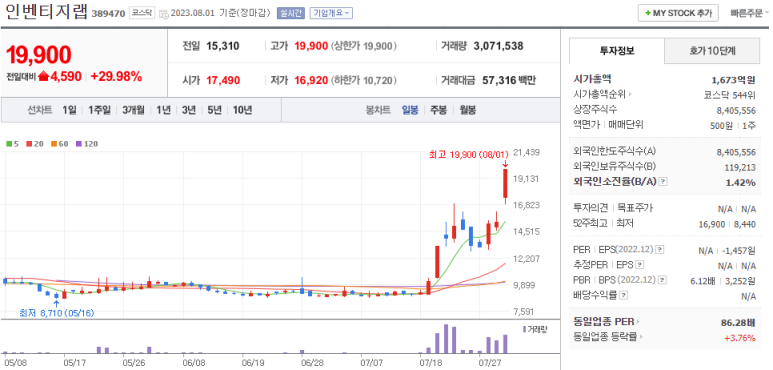The height and width of the screenshot is (370, 773).
Task: Click the stock code 389470
Action: click(x=108, y=14)
